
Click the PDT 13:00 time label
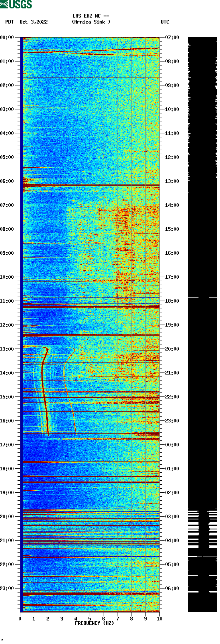click(7, 349)
